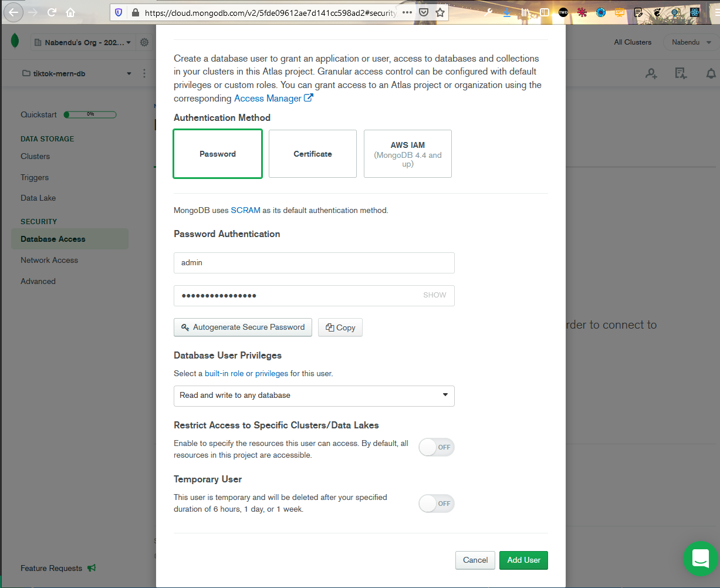Open the Nabendu's Org organization dropdown
The height and width of the screenshot is (588, 720).
tap(82, 42)
